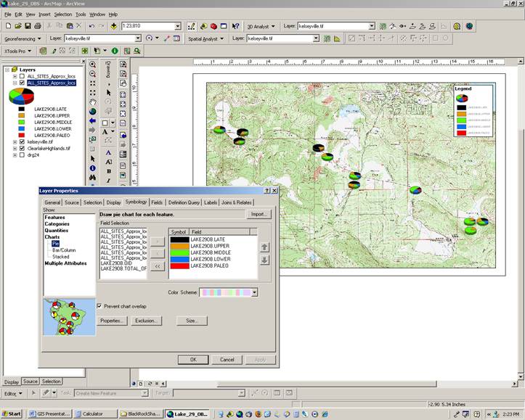Viewport: 525px width, 420px height.
Task: Uncheck Prevent chart overlap
Action: pyautogui.click(x=99, y=306)
